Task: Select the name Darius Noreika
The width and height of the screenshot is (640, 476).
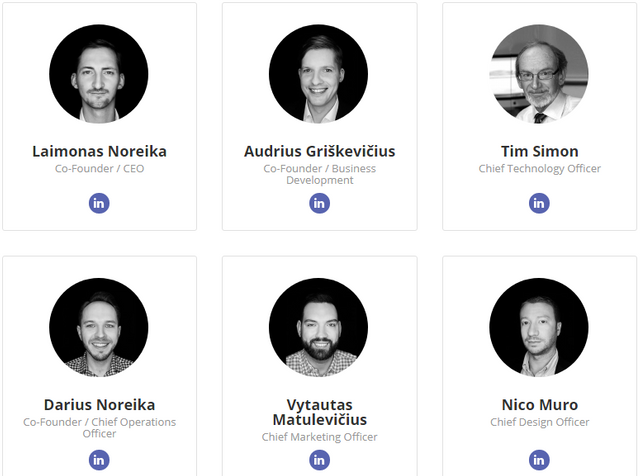Action: pos(99,405)
